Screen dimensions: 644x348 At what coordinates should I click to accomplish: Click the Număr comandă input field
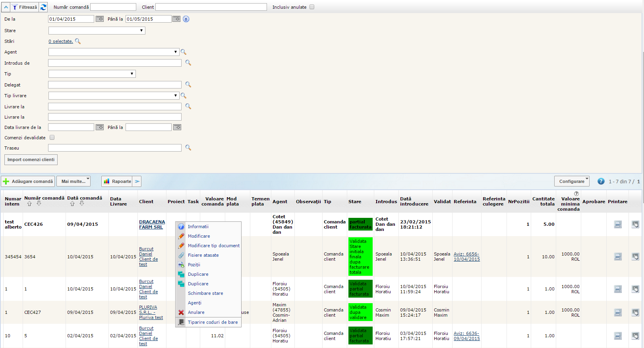(113, 7)
